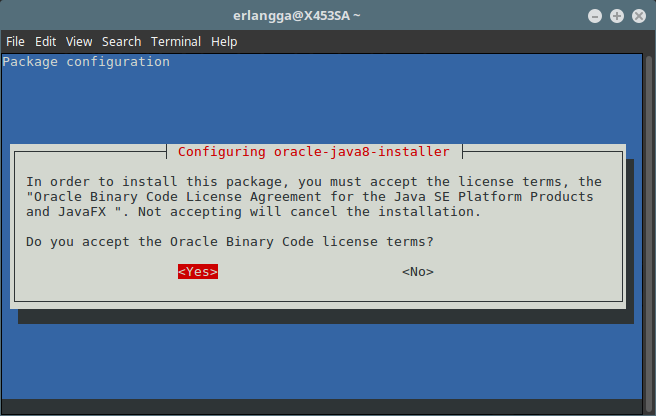Click the 'Package configuration' header text
The height and width of the screenshot is (416, 656).
coord(86,62)
